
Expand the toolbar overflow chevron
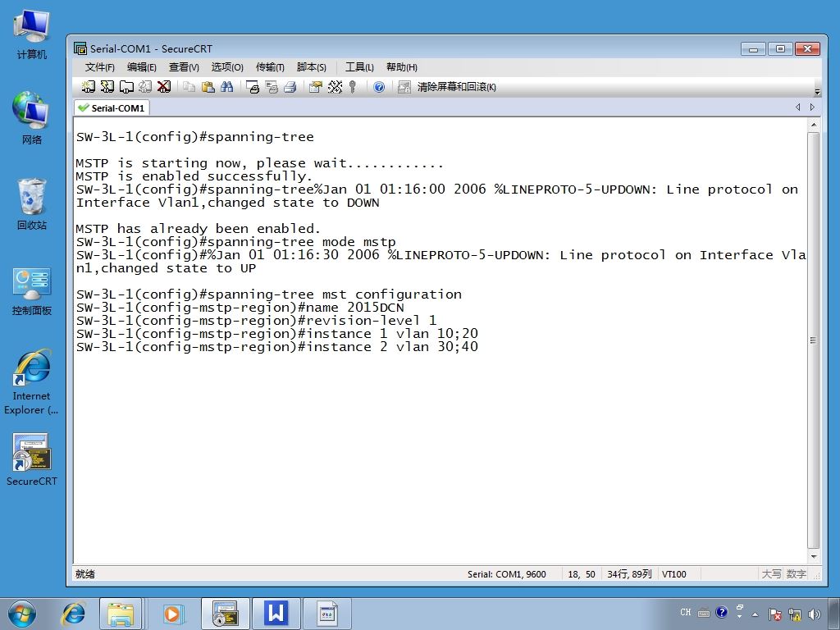(x=817, y=91)
